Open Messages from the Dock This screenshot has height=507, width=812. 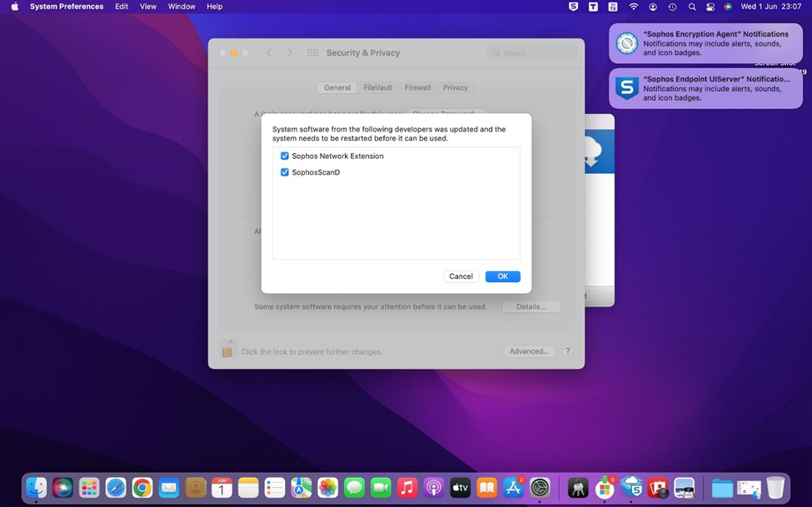click(x=354, y=488)
